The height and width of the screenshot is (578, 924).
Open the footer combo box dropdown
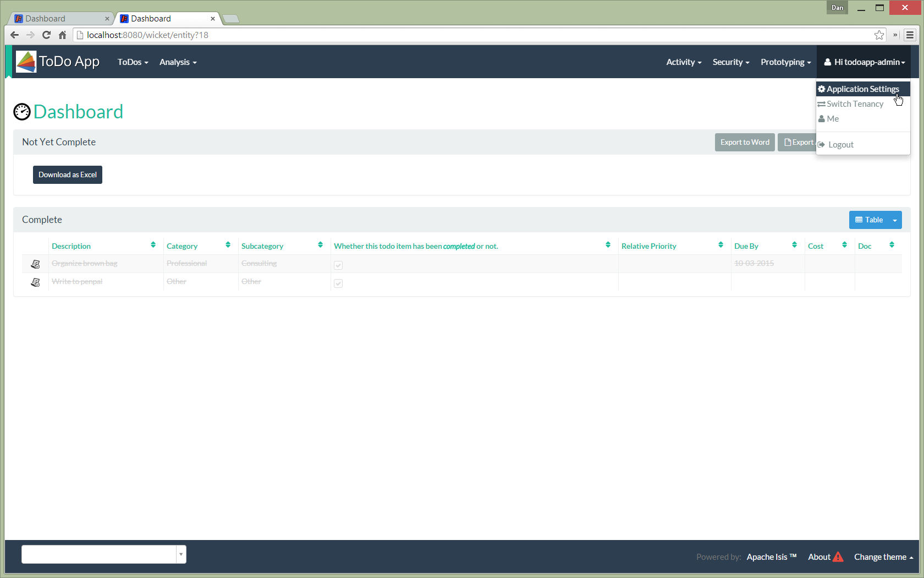coord(181,554)
